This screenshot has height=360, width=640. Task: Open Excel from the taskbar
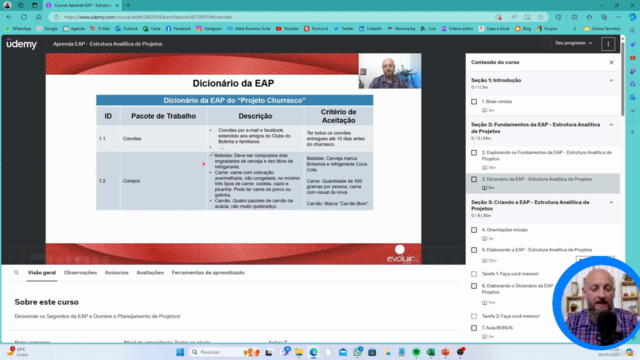point(431,352)
